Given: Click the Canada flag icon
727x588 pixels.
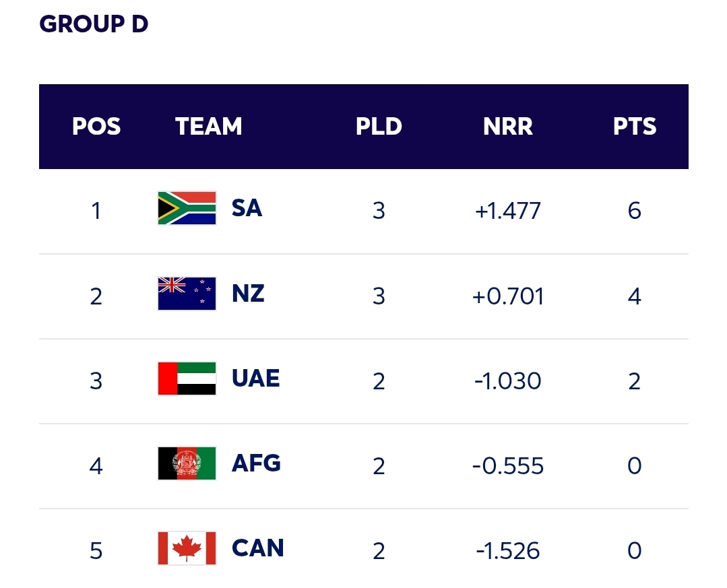Looking at the screenshot, I should coord(187,548).
